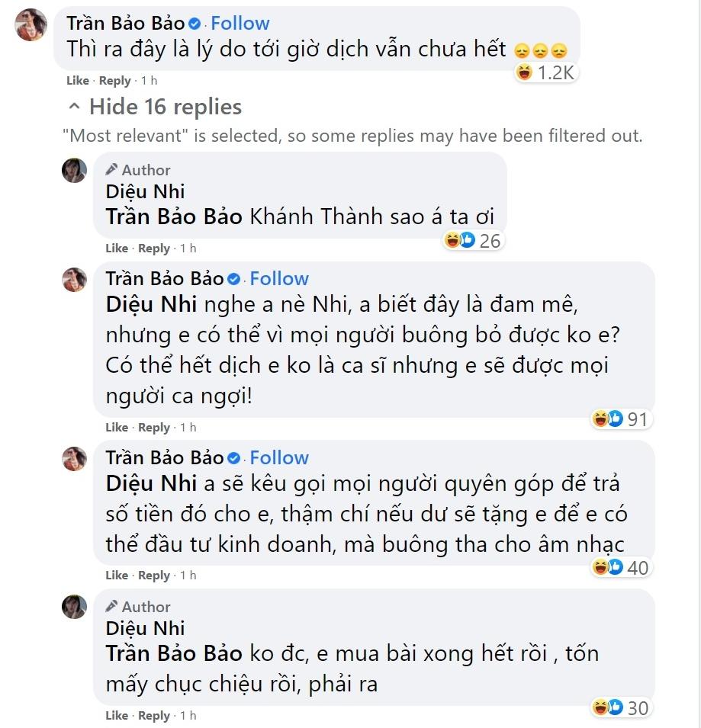Click Follow on the second Trần Bảo Bảo reply

point(278,277)
